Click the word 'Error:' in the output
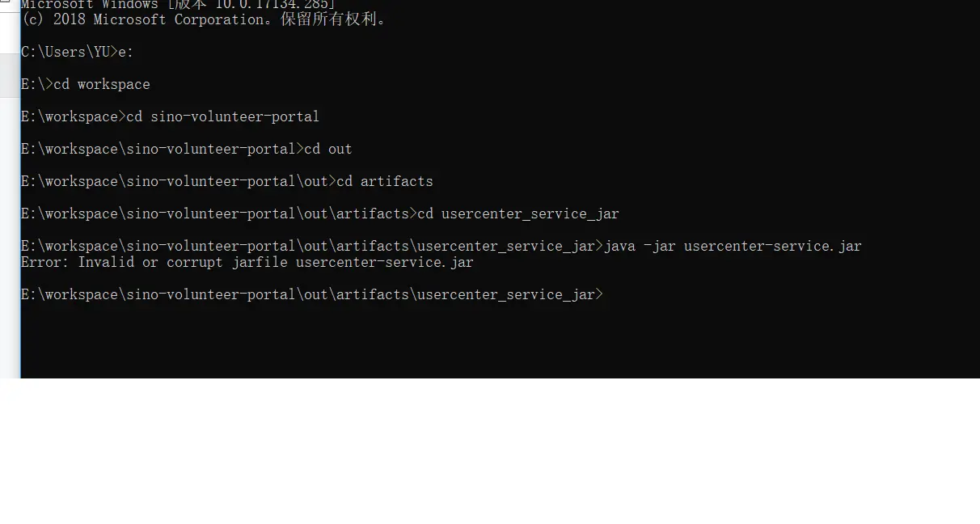Screen dimensions: 980x524 pos(45,262)
